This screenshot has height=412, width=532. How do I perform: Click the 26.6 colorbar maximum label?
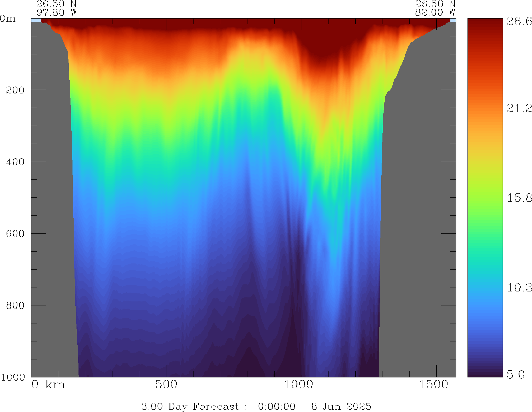tap(519, 21)
